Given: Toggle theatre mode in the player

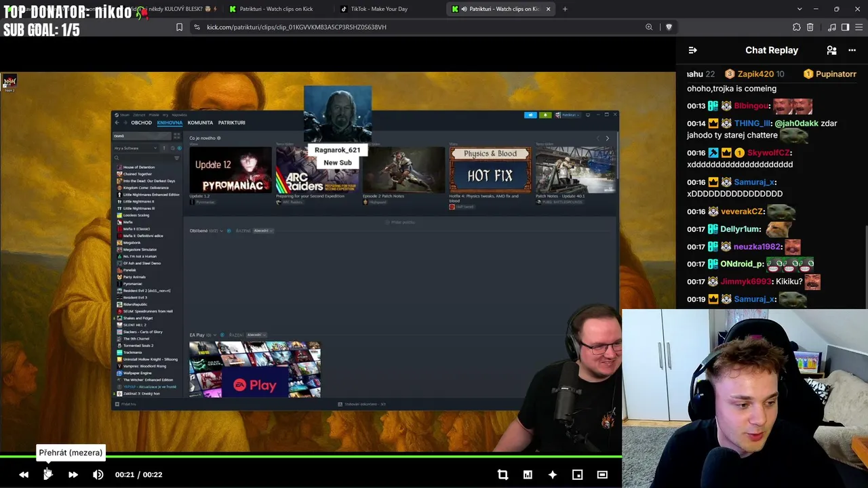Looking at the screenshot, I should click(x=602, y=474).
